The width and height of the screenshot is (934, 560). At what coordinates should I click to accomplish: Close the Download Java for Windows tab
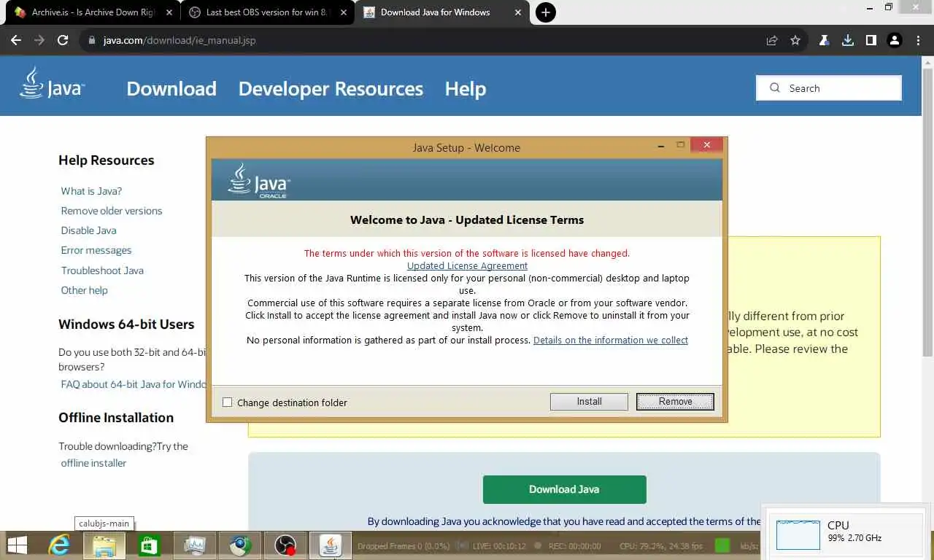[517, 12]
